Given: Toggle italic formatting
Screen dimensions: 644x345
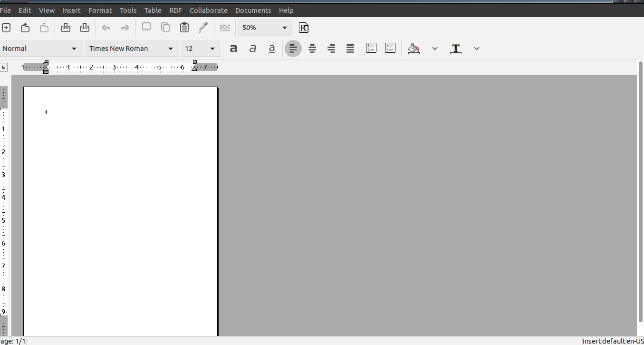Looking at the screenshot, I should (x=253, y=49).
